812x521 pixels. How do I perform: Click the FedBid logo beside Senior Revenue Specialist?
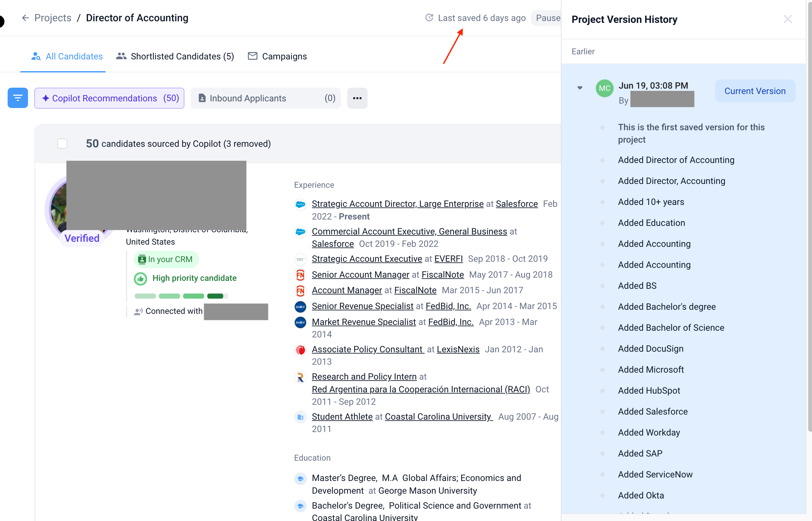(x=300, y=307)
